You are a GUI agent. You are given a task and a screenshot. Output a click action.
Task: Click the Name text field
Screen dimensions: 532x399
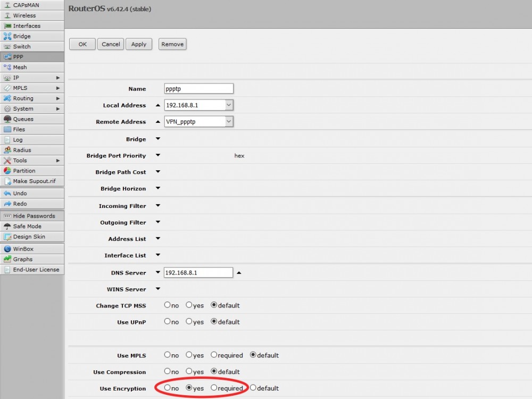click(x=199, y=89)
